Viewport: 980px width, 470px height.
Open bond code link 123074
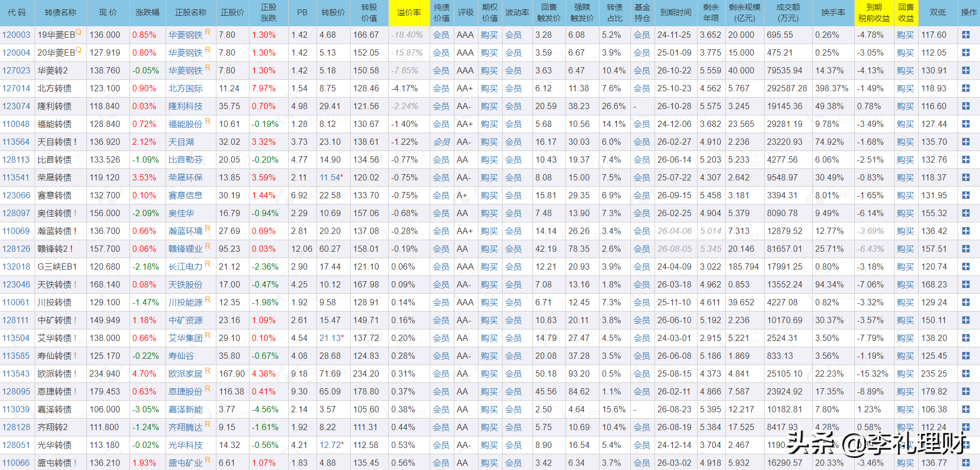pyautogui.click(x=16, y=106)
